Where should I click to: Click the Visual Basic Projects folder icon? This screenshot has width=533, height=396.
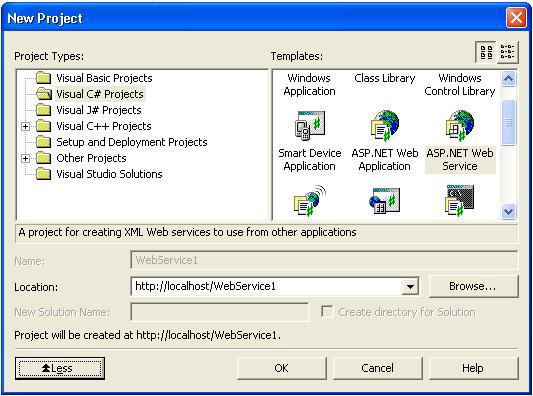pyautogui.click(x=44, y=78)
